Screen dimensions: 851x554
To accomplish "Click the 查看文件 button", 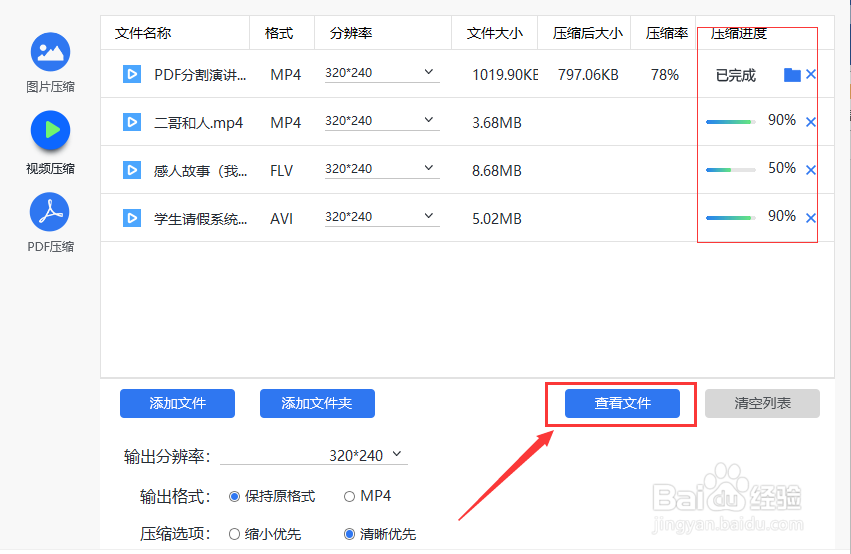I will [x=623, y=403].
